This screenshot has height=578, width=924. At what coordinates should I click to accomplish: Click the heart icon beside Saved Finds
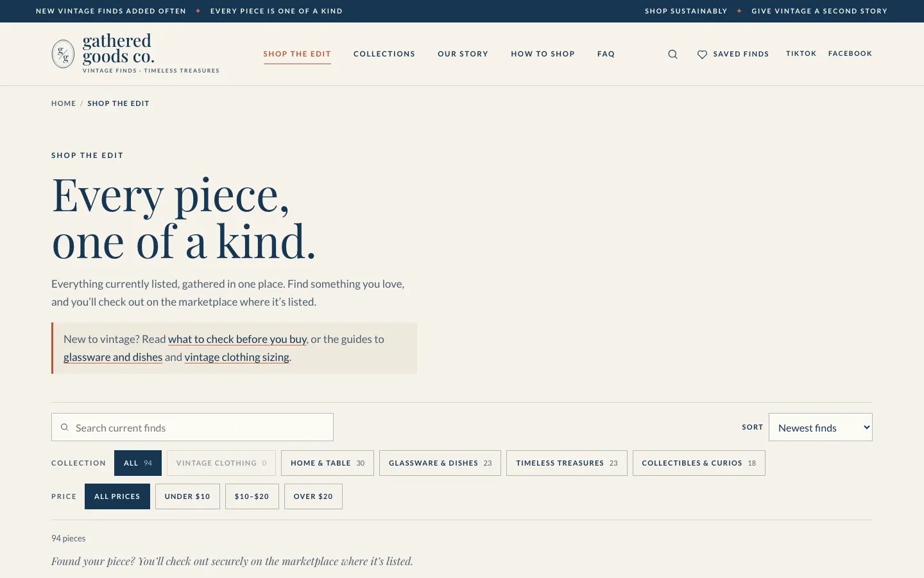click(x=702, y=55)
